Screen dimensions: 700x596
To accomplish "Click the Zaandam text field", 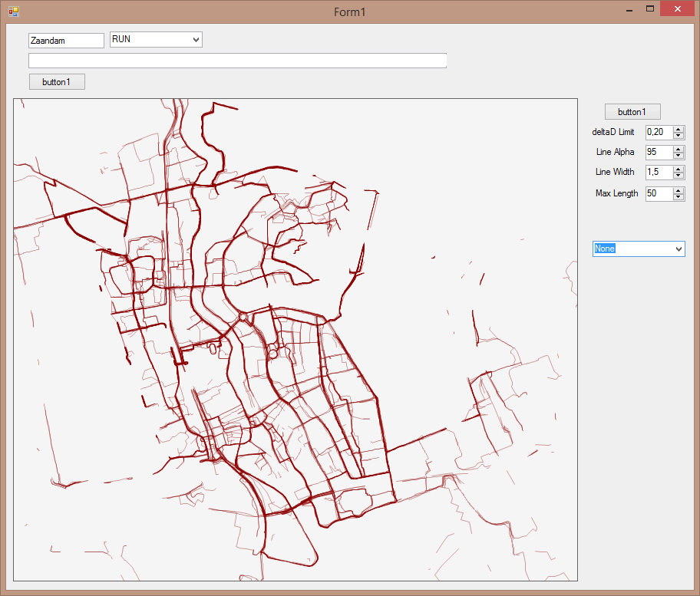I will [65, 41].
